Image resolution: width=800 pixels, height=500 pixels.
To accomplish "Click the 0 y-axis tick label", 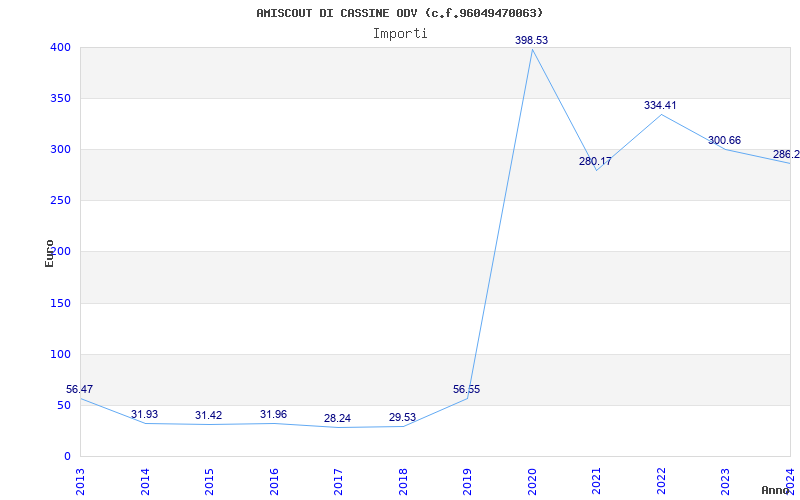I will tap(67, 456).
